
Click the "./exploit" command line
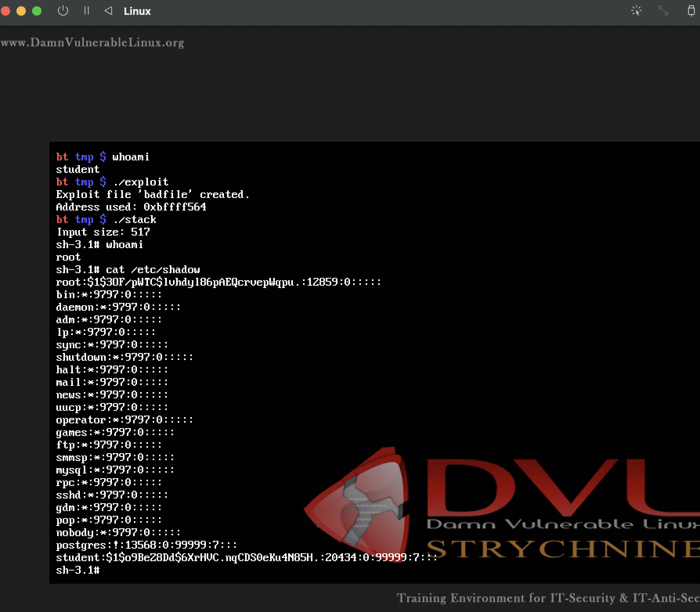pos(112,182)
